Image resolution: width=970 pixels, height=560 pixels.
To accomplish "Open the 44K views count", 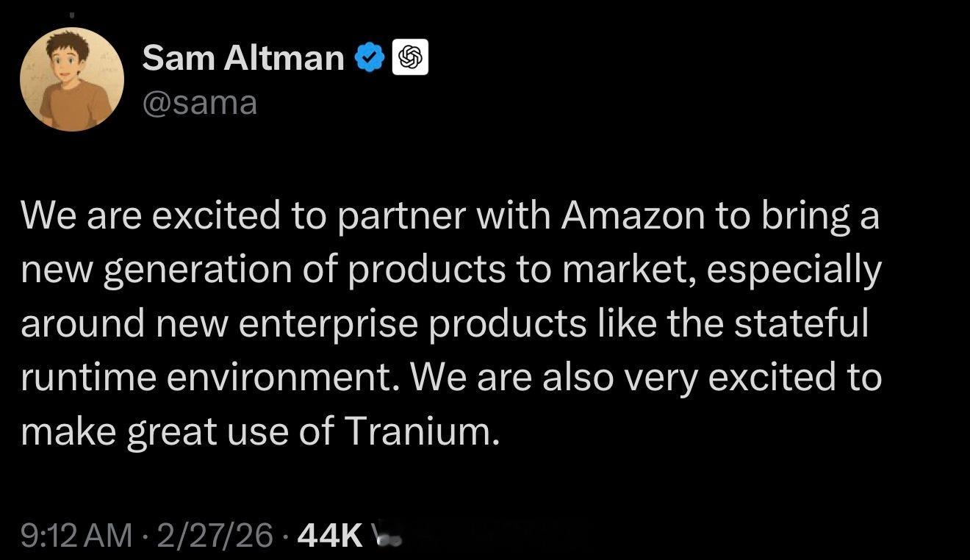I will coord(329,536).
